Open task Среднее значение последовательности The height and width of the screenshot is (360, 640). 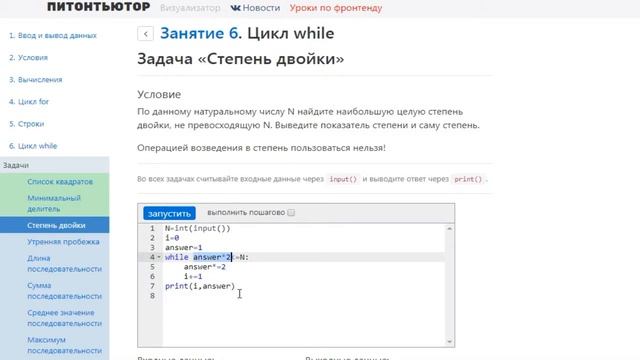tap(64, 318)
